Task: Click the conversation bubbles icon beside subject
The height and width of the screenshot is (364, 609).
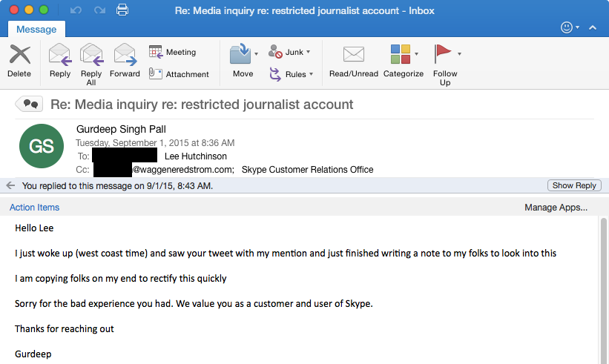Action: coord(29,104)
